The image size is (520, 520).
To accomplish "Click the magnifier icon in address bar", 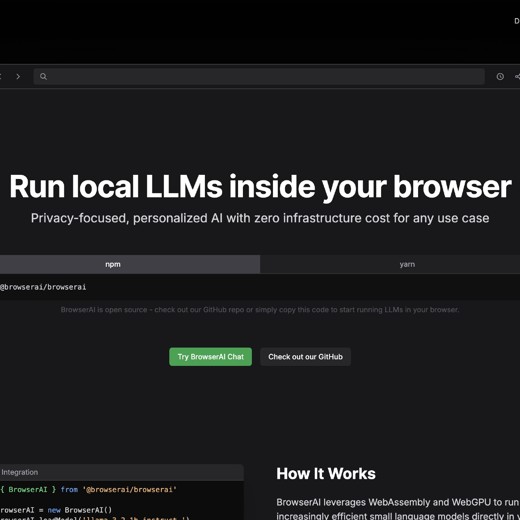I will click(43, 77).
